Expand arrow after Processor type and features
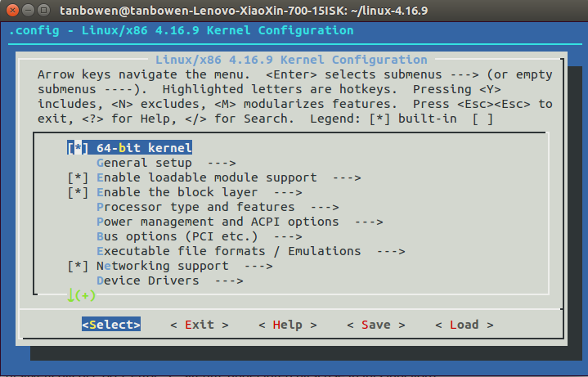This screenshot has height=377, width=588. pos(325,207)
